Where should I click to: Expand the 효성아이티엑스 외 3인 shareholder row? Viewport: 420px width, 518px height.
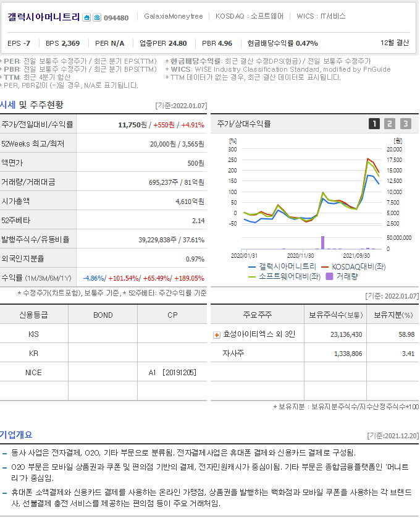217,335
